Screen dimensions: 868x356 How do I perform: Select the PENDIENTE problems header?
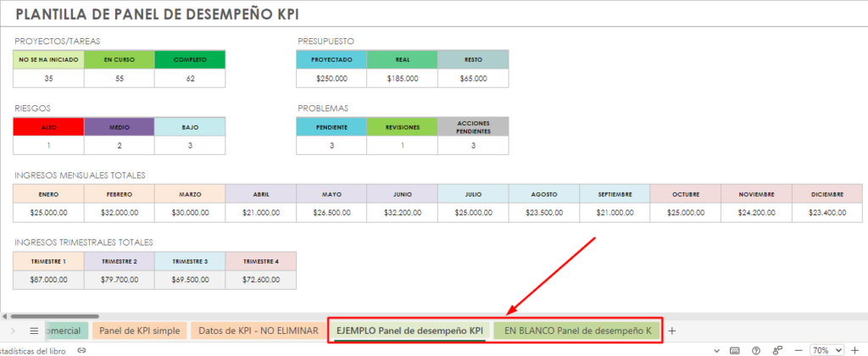click(331, 127)
